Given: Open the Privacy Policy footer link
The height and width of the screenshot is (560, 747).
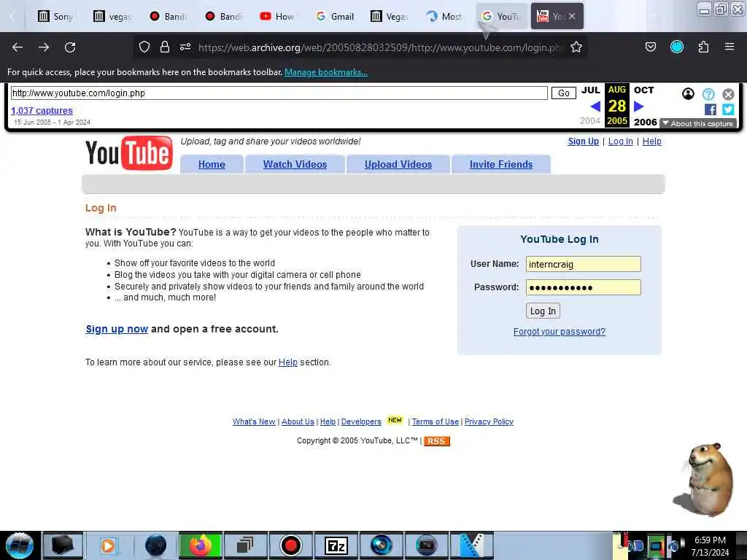Looking at the screenshot, I should [489, 422].
